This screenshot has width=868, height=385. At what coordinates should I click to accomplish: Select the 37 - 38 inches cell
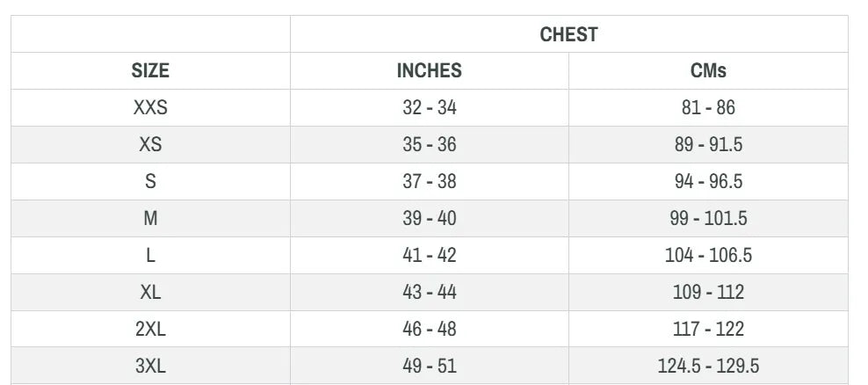pyautogui.click(x=429, y=181)
